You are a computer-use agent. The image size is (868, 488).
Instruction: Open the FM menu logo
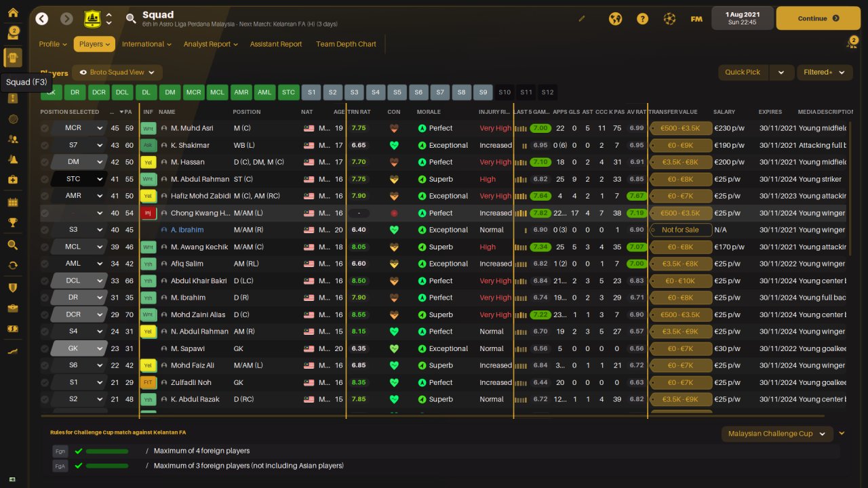click(x=696, y=19)
